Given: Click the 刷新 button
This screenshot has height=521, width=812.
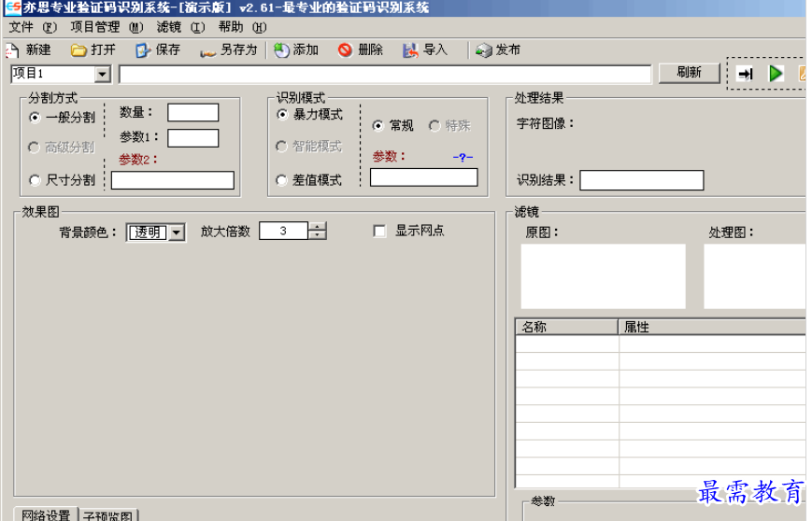Looking at the screenshot, I should (x=690, y=73).
